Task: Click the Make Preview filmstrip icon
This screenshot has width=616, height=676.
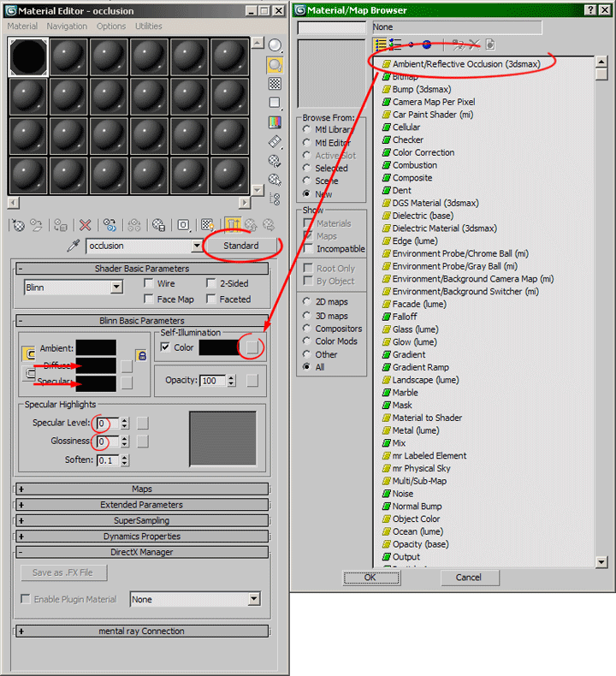Action: click(275, 141)
